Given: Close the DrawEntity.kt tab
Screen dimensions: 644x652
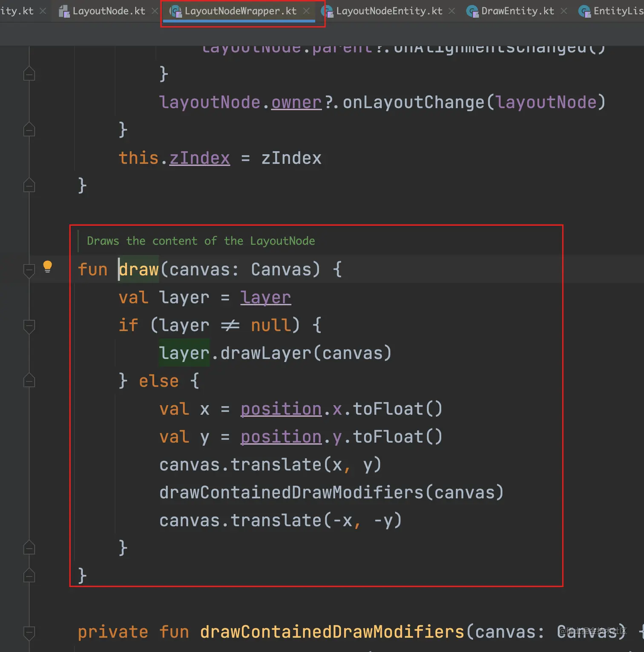Looking at the screenshot, I should 564,11.
